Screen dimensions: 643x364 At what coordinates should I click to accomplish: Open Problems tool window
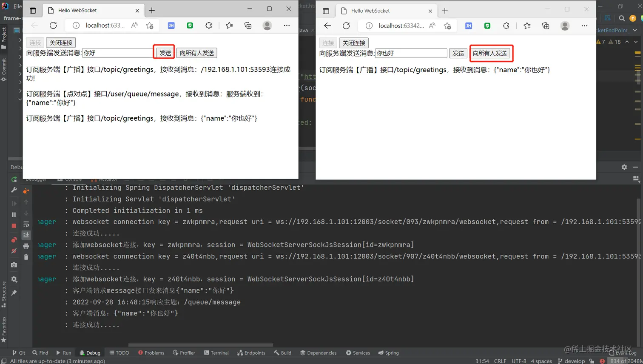tap(151, 353)
